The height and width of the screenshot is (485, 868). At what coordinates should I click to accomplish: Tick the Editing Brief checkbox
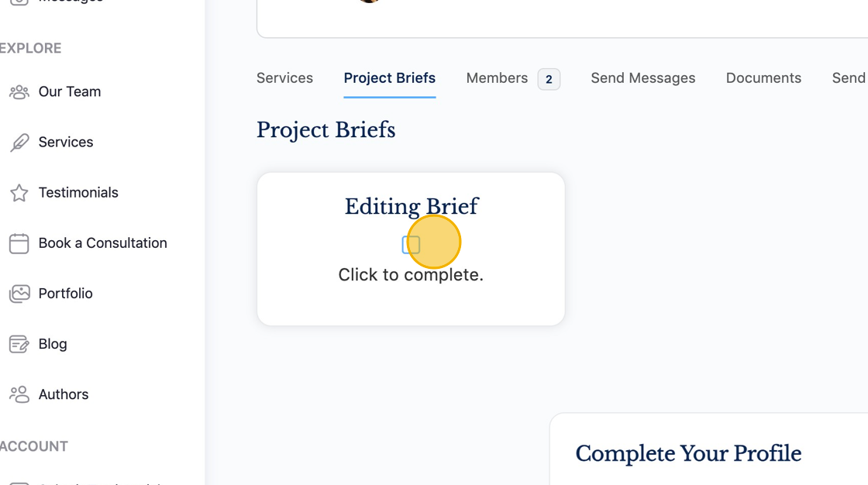[411, 245]
